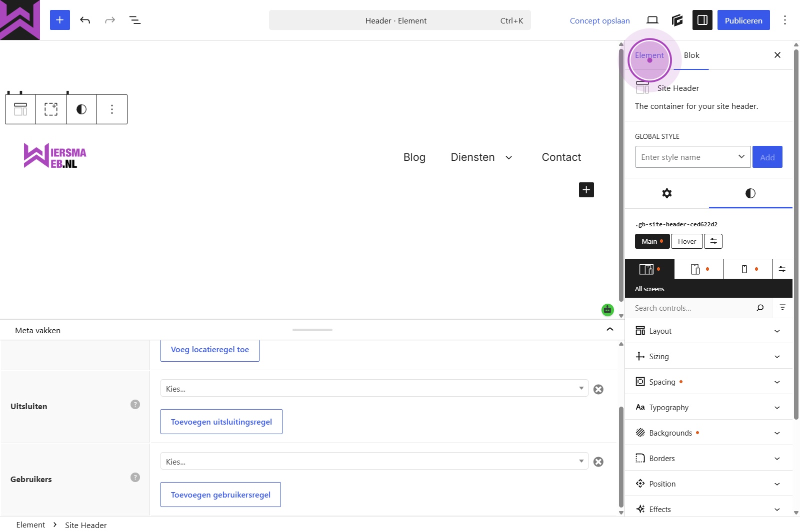Viewport: 800px width, 532px height.
Task: Expand the Typography section
Action: click(x=708, y=407)
